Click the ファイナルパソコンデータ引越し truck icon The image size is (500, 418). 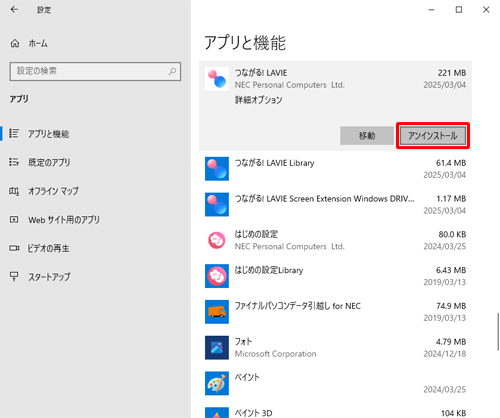(x=217, y=312)
